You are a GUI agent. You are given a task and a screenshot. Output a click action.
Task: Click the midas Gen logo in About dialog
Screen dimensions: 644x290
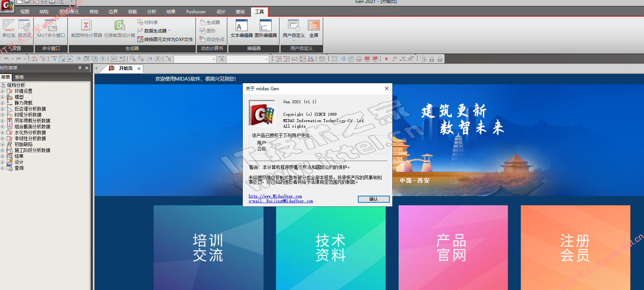pyautogui.click(x=262, y=113)
